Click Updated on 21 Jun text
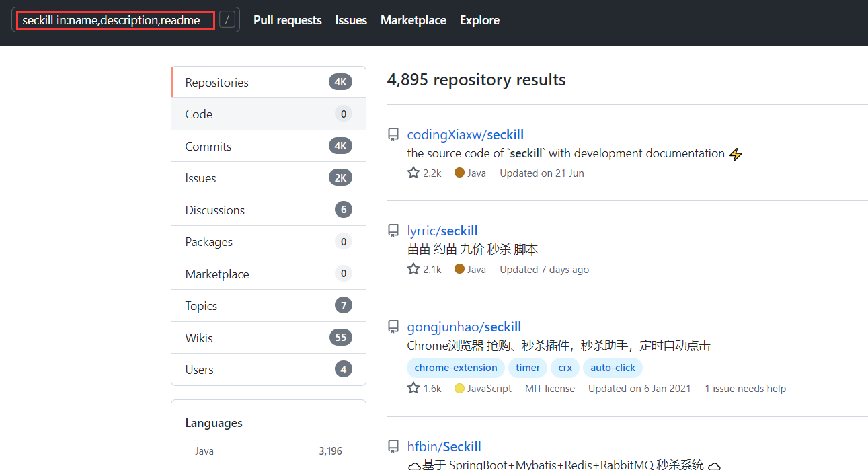The height and width of the screenshot is (470, 868). pyautogui.click(x=542, y=173)
